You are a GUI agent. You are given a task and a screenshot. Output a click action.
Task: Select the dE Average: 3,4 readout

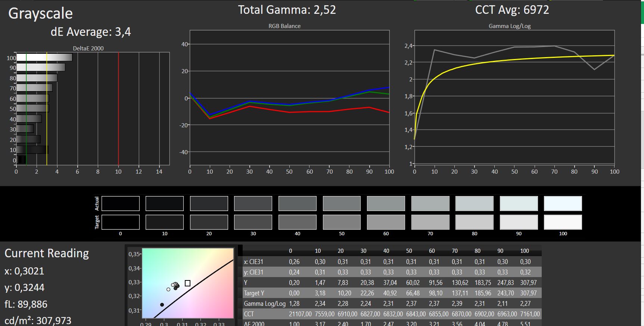(91, 32)
